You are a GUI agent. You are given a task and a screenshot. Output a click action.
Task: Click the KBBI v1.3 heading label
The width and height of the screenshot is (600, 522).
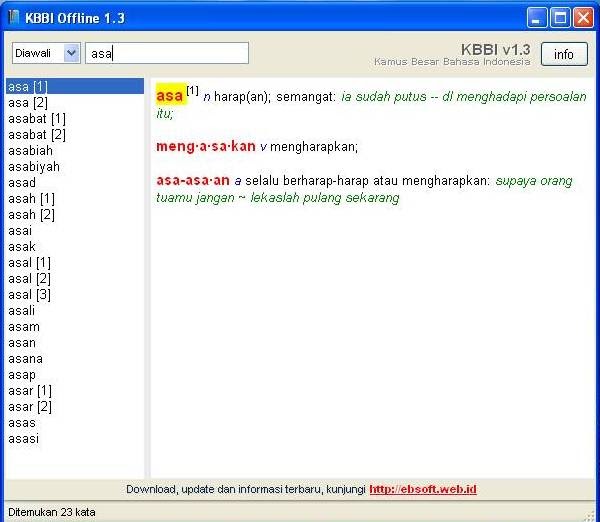[x=496, y=49]
